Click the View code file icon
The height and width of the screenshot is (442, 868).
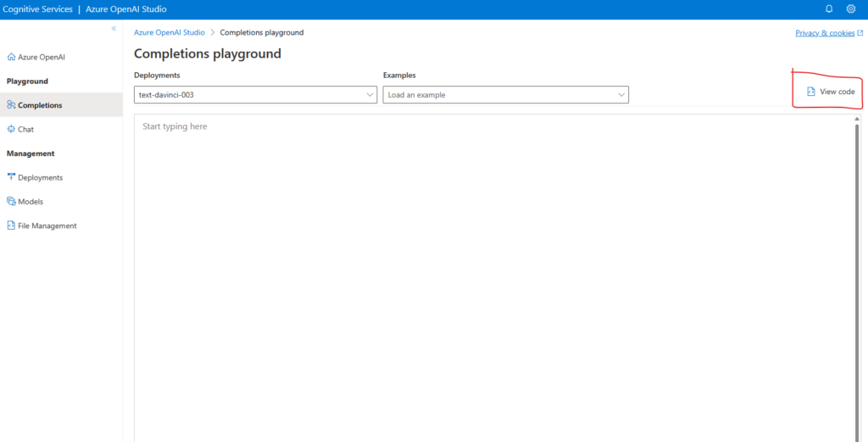811,92
